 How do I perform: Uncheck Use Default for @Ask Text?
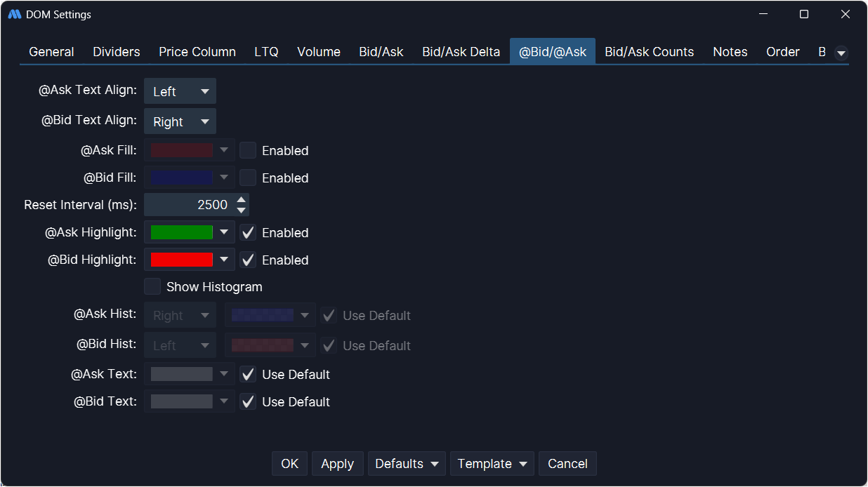tap(248, 375)
